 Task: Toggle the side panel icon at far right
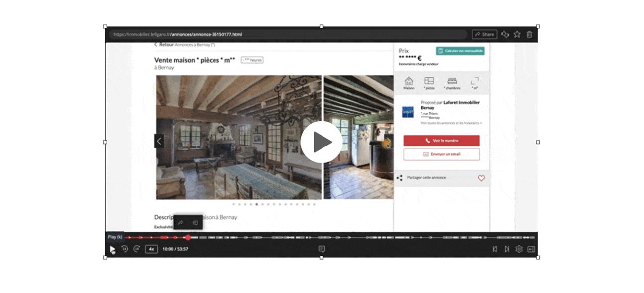(531, 249)
